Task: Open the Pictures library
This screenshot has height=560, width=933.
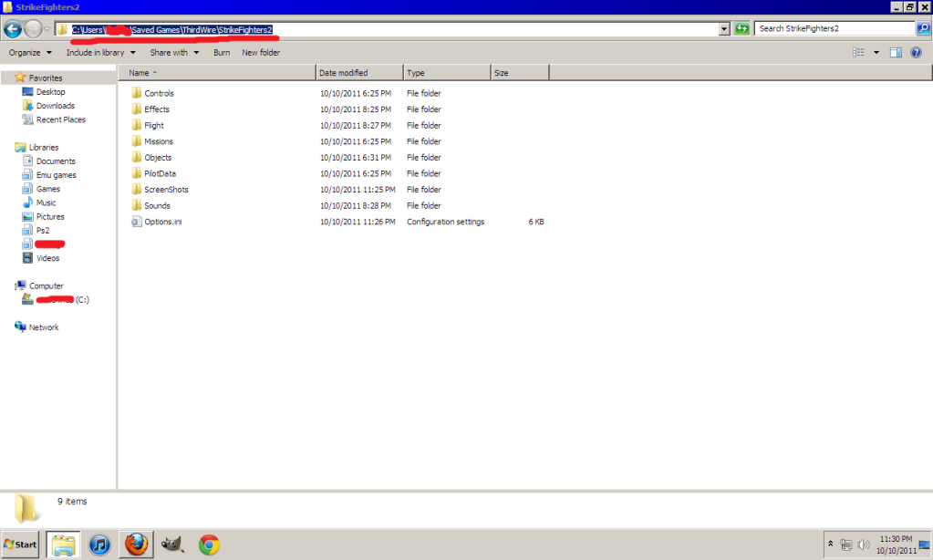Action: 50,217
